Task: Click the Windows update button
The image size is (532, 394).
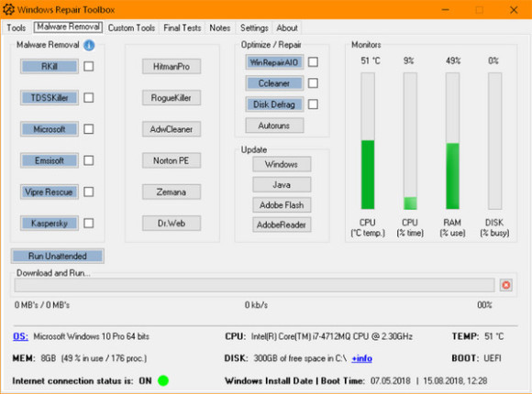Action: tap(282, 164)
